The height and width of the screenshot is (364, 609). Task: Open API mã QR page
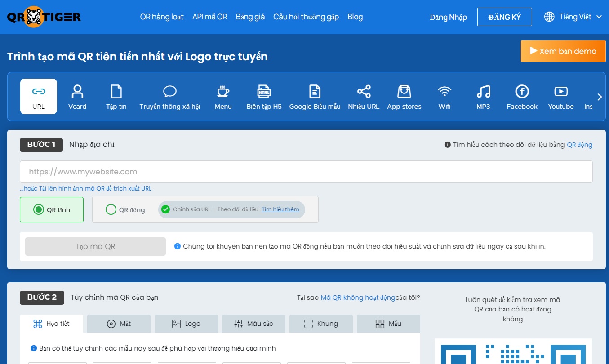(x=210, y=17)
